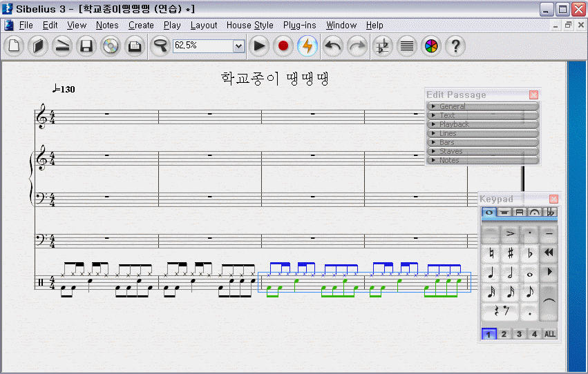
Task: Expand the Staves panel in Edit Passage
Action: (x=482, y=151)
